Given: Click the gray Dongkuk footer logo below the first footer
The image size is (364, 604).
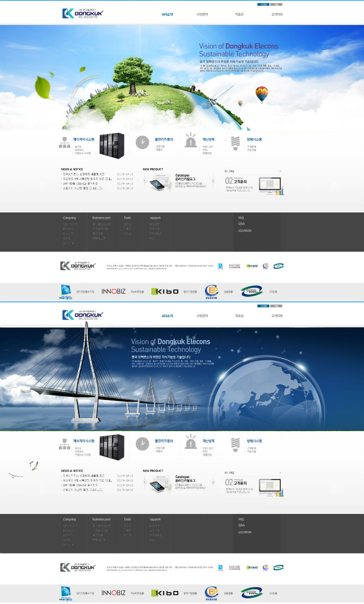Looking at the screenshot, I should (x=77, y=266).
